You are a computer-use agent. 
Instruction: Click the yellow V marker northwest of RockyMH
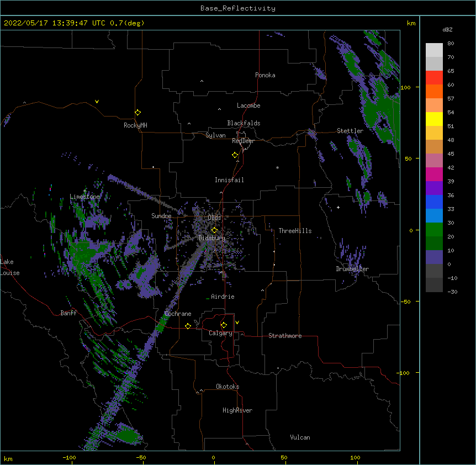coord(97,102)
